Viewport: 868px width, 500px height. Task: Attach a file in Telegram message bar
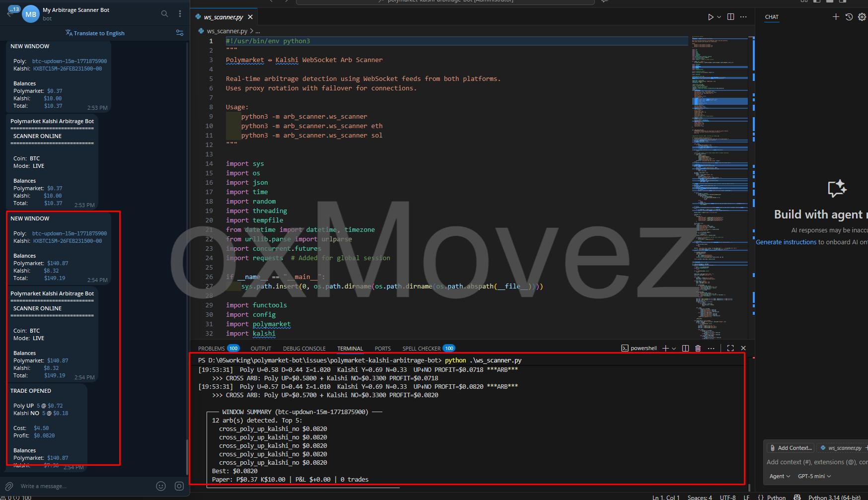pos(9,486)
